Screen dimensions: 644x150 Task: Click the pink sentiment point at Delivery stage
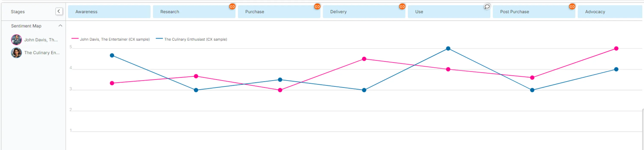coord(364,59)
